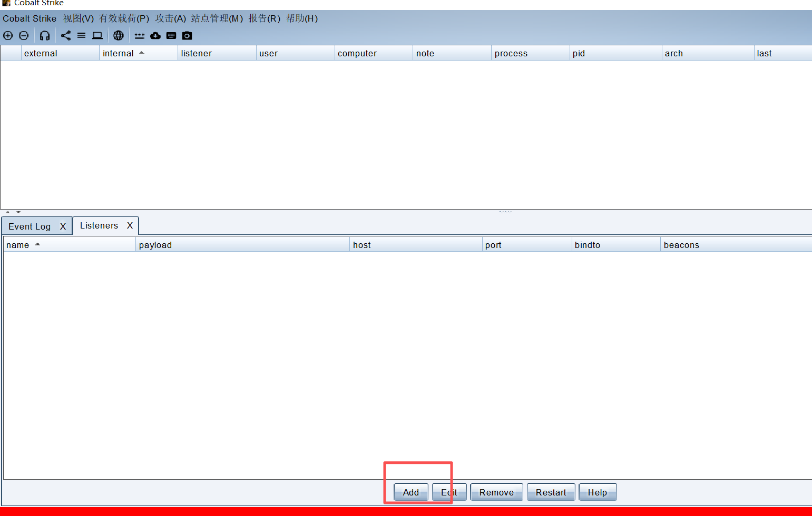The image size is (812, 516).
Task: Open the 有效载荷(P) menu
Action: pos(124,18)
